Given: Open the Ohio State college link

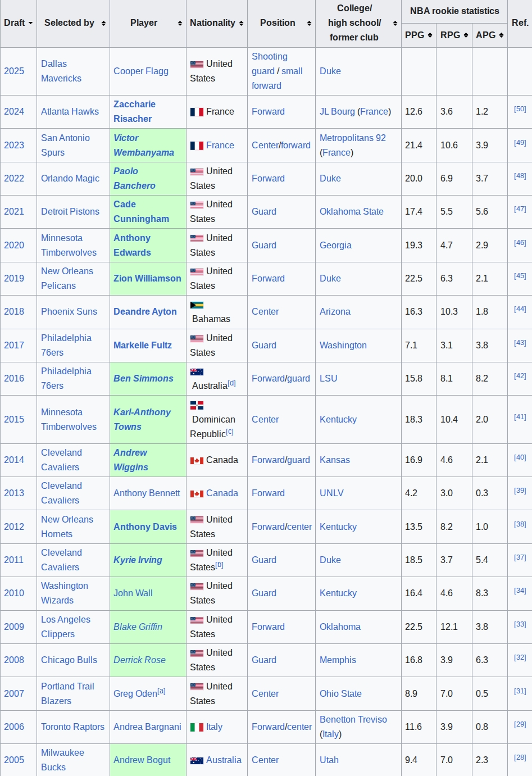Looking at the screenshot, I should [340, 694].
